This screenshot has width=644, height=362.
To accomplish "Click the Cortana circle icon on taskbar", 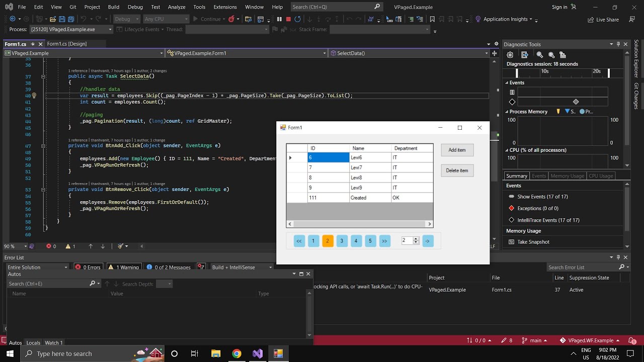I will (x=174, y=353).
